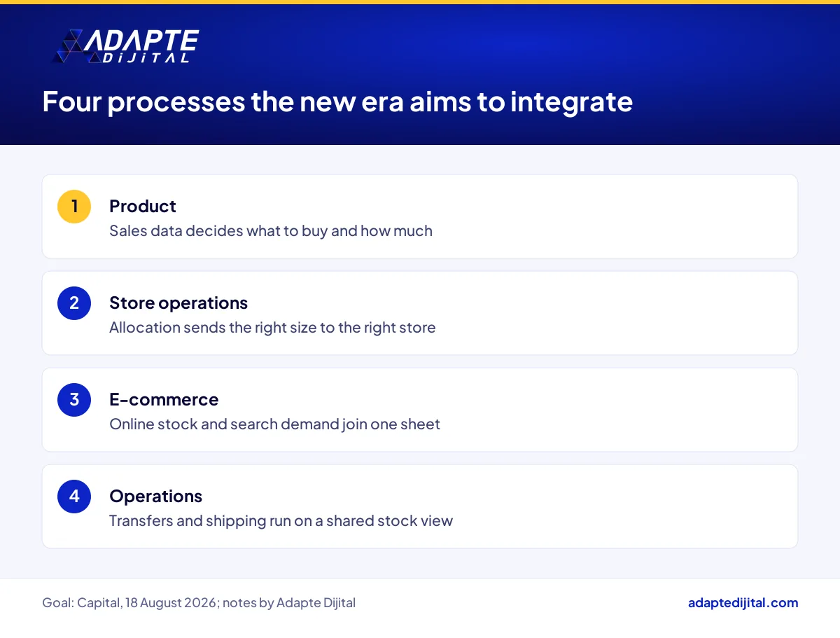Click 'Allocation sends the right size to the right store'

coord(272,327)
